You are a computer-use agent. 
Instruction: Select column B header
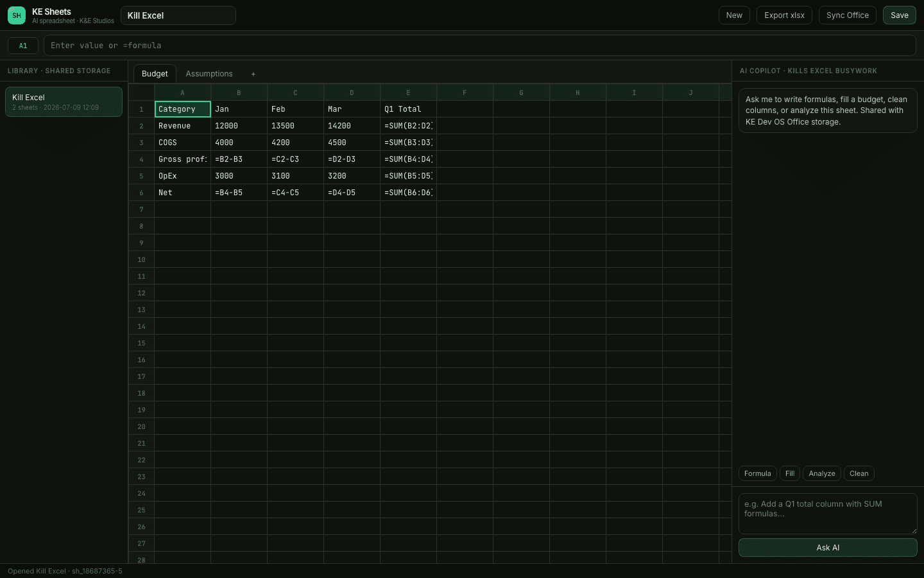coord(239,92)
